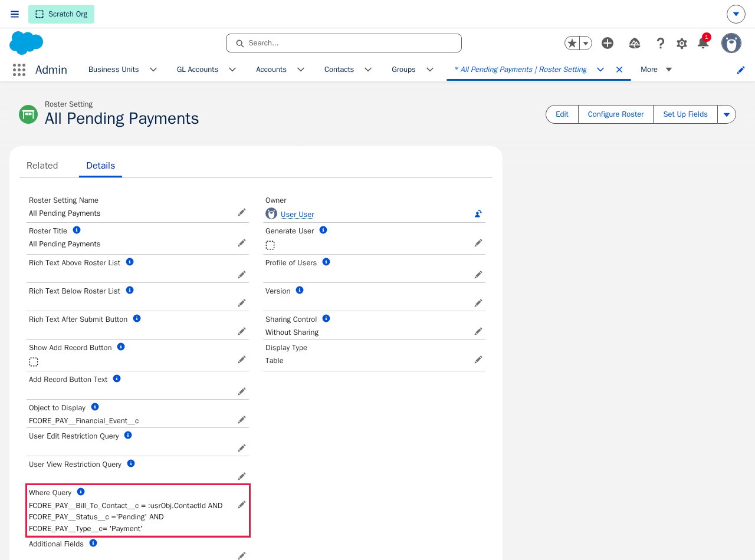Open the Notifications bell

point(703,43)
